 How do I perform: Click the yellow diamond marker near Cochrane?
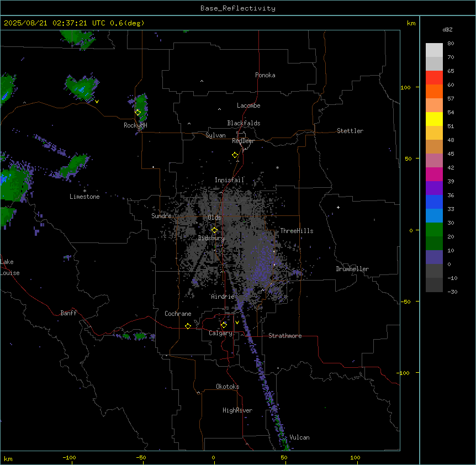[x=188, y=326]
